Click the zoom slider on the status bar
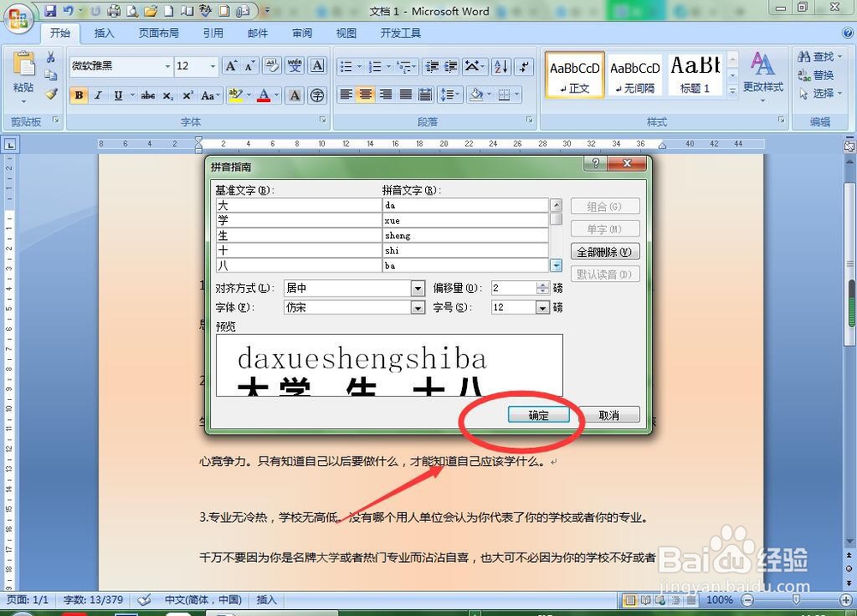 click(795, 600)
